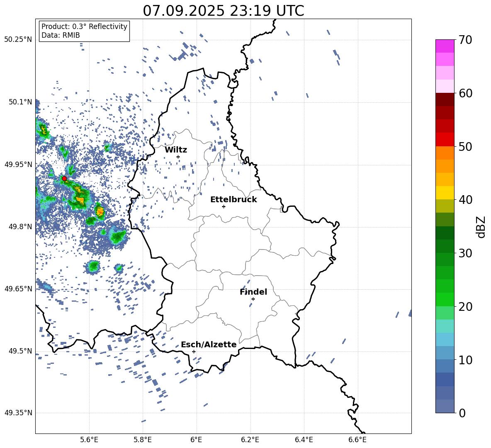This screenshot has width=491, height=448.
Task: Click the 50.1°N latitude label
Action: pyautogui.click(x=20, y=102)
